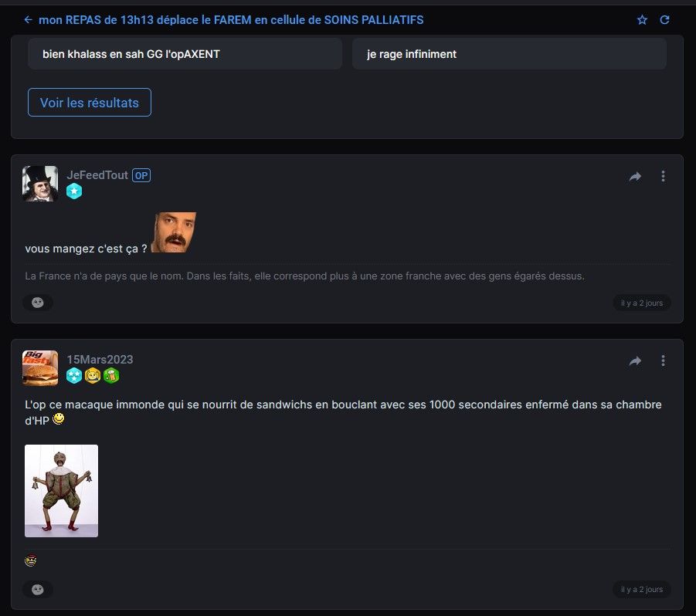The image size is (696, 616).
Task: Click the 'il y a 2 jours' timestamp on 15Mars2023's post
Action: pyautogui.click(x=641, y=590)
